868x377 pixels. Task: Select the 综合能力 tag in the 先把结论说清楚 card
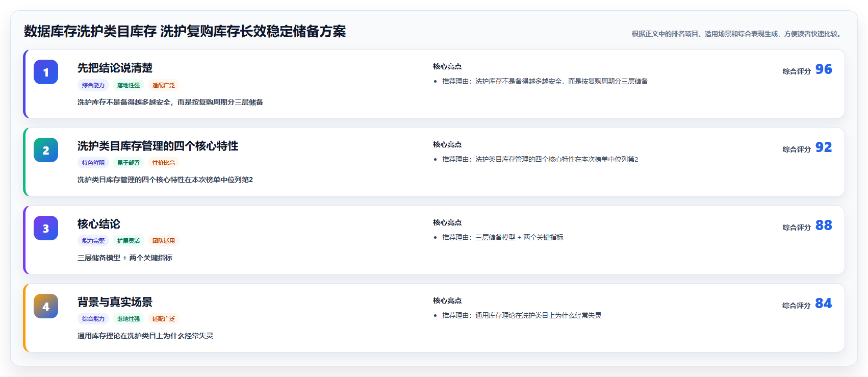pyautogui.click(x=93, y=85)
